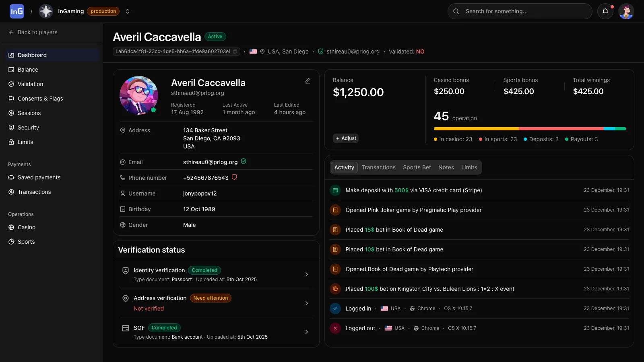Image resolution: width=644 pixels, height=362 pixels.
Task: Switch the environment selector next to production
Action: (x=128, y=11)
